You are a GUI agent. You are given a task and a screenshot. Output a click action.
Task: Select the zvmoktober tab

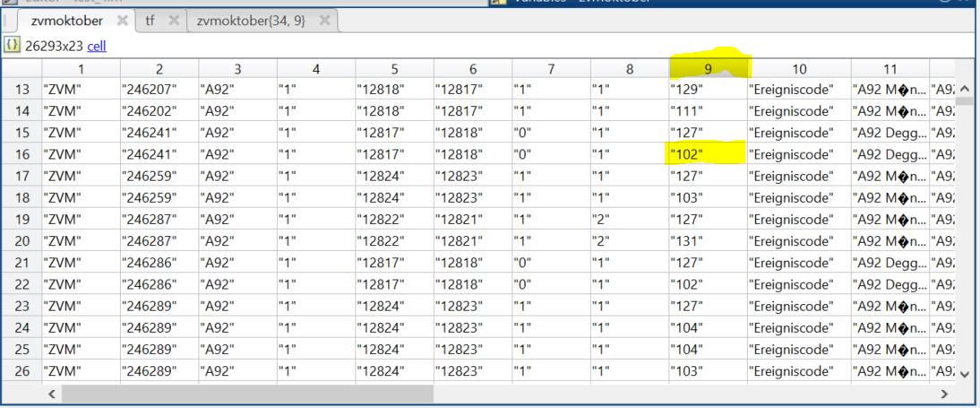67,20
